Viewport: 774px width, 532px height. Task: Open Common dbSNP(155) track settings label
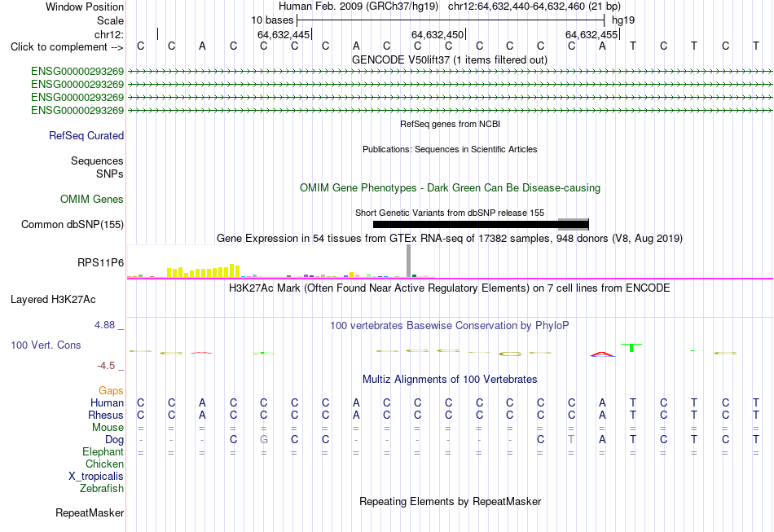73,225
